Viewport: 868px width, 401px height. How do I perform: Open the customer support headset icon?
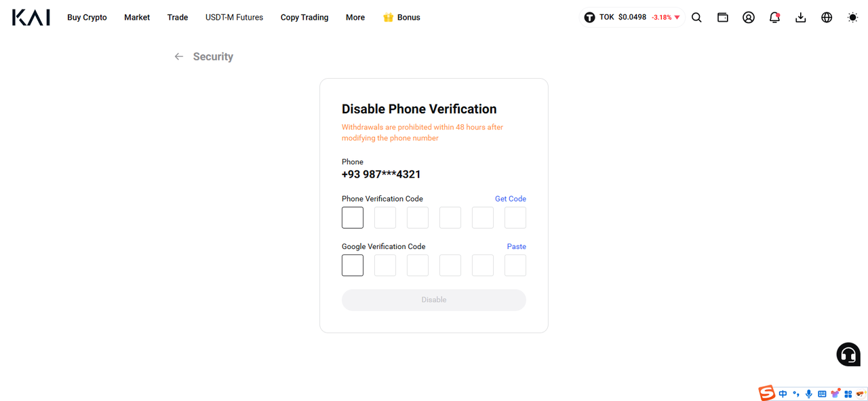848,354
